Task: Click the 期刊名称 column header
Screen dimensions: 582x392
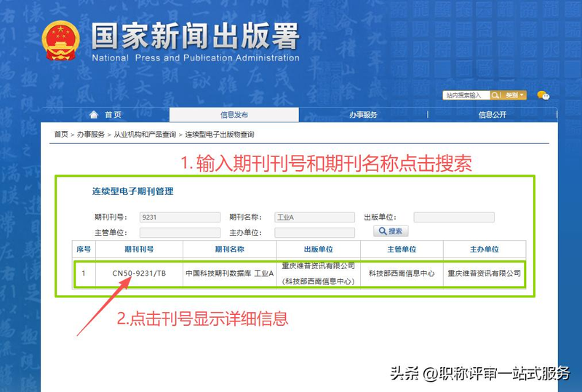Action: [x=229, y=249]
